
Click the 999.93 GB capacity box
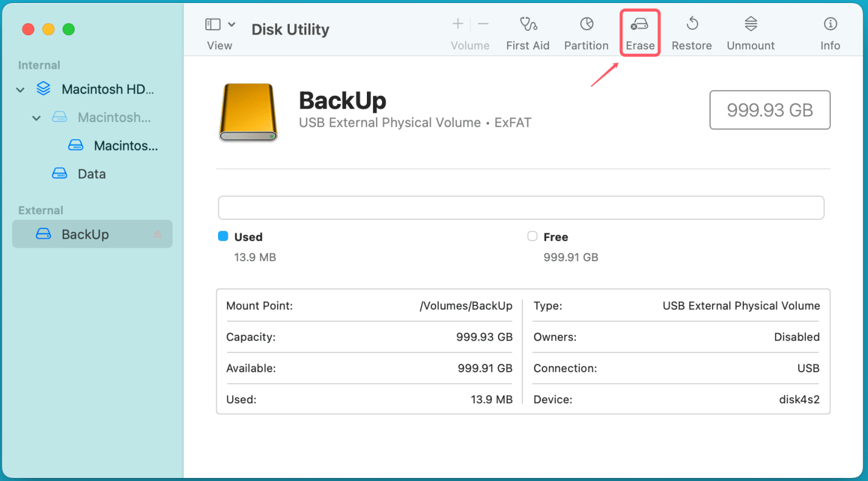click(x=770, y=110)
